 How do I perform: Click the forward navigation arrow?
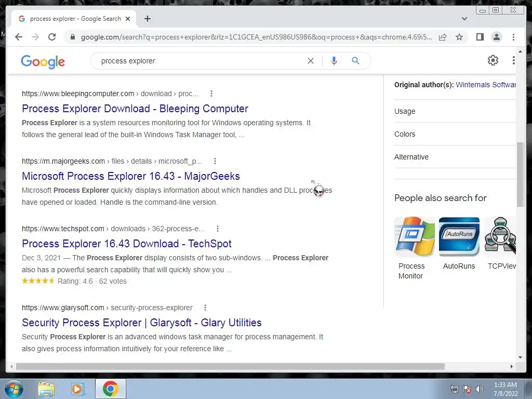coord(35,37)
